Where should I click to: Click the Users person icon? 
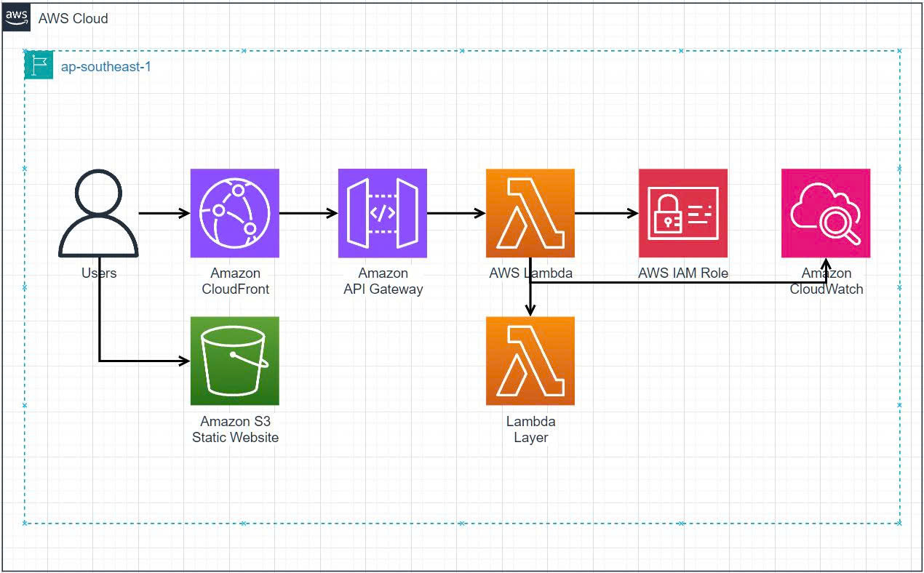tap(98, 213)
